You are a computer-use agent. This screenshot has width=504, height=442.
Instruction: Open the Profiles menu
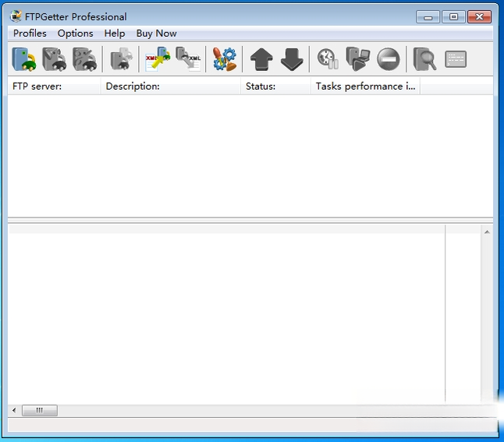tap(30, 34)
